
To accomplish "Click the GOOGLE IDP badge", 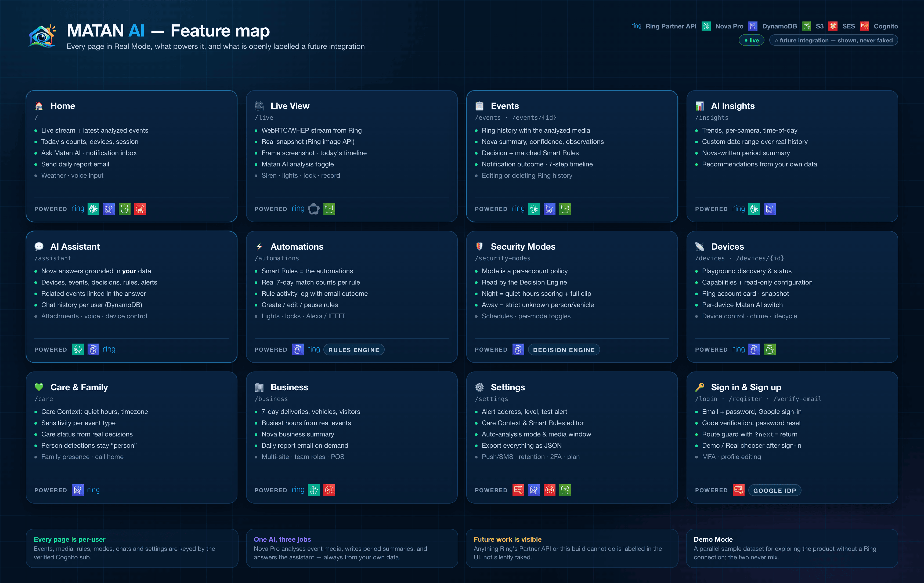I will [774, 490].
